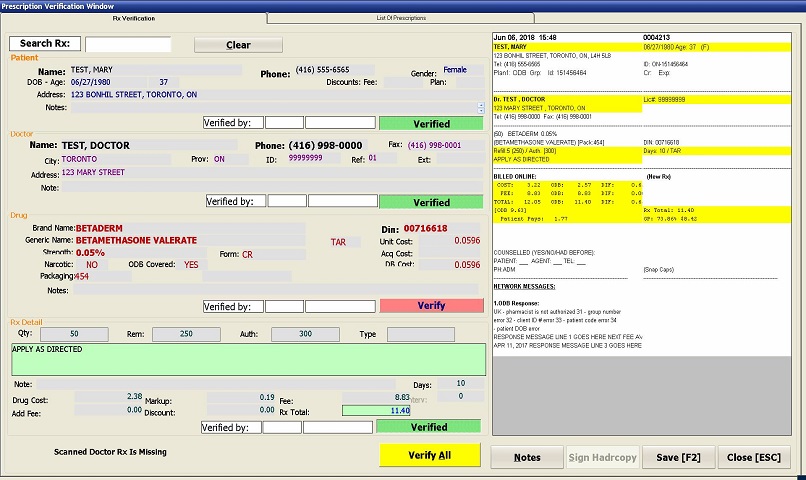The height and width of the screenshot is (480, 806).
Task: Click the patient address field 123 BONHIL STREET
Action: tap(277, 95)
